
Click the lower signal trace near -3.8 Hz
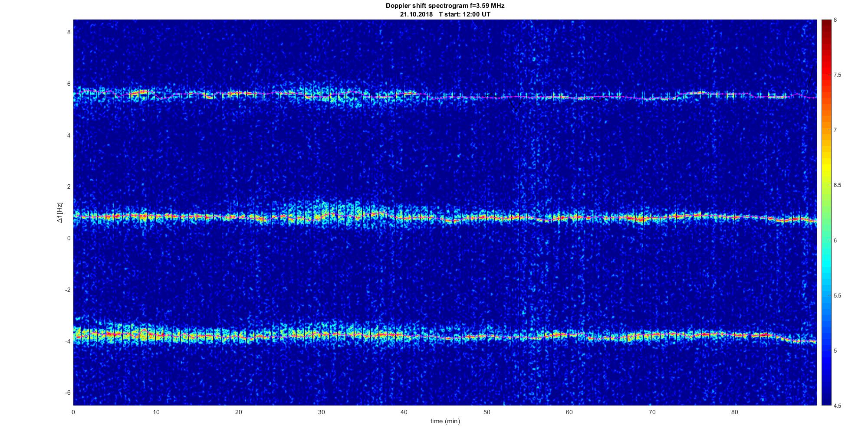pyautogui.click(x=445, y=336)
